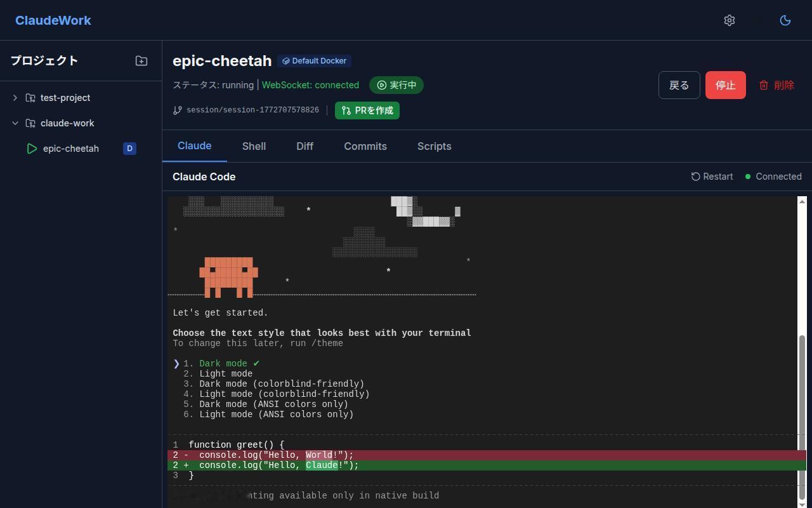Click the 'WebSocket: connected' status text
Image resolution: width=812 pixels, height=508 pixels.
coord(310,85)
